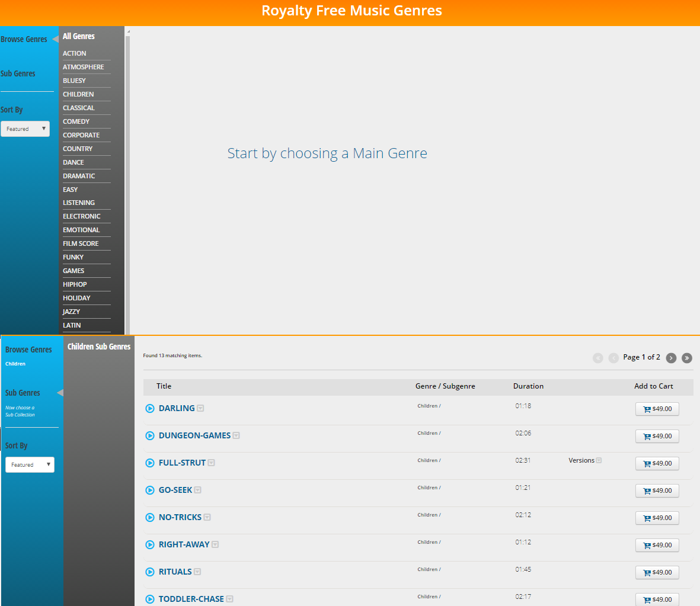Open the GAMES genre

pos(73,271)
